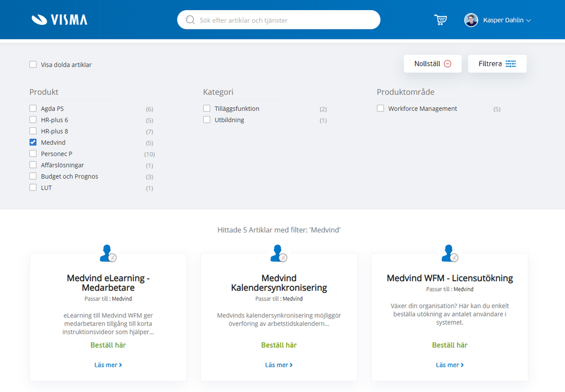This screenshot has height=392, width=565.
Task: Check the Utbildning category filter
Action: (x=207, y=119)
